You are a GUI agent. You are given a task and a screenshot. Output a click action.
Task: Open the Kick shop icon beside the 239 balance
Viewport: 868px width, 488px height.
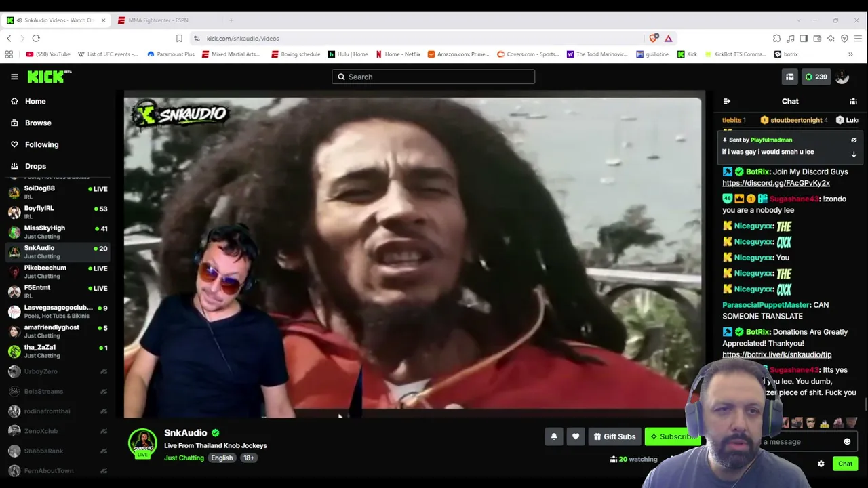(789, 77)
